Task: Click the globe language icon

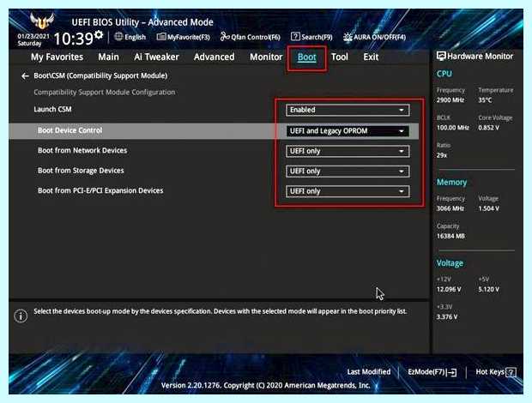Action: 118,37
